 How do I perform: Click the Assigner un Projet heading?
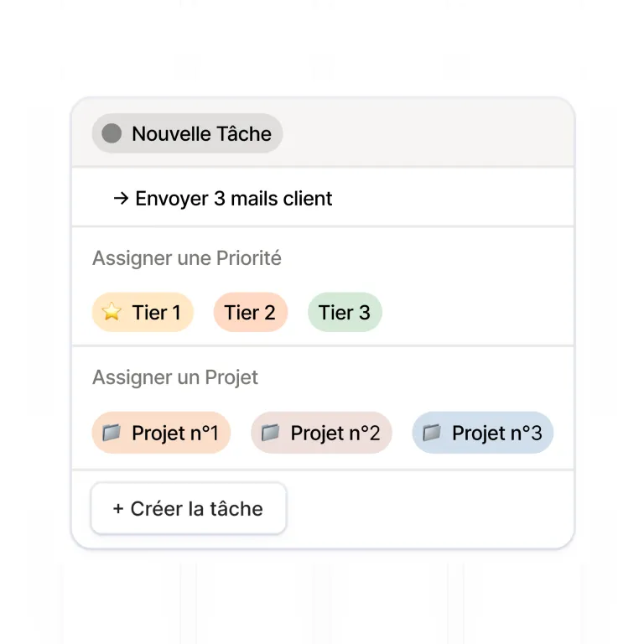click(x=175, y=378)
